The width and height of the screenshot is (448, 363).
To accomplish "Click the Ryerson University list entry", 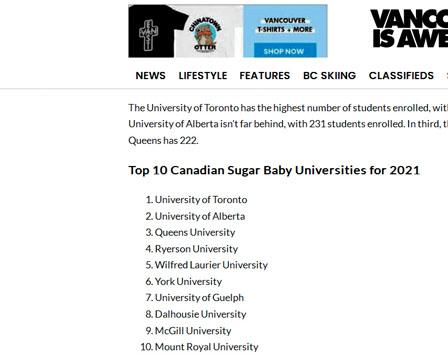I will coord(196,249).
